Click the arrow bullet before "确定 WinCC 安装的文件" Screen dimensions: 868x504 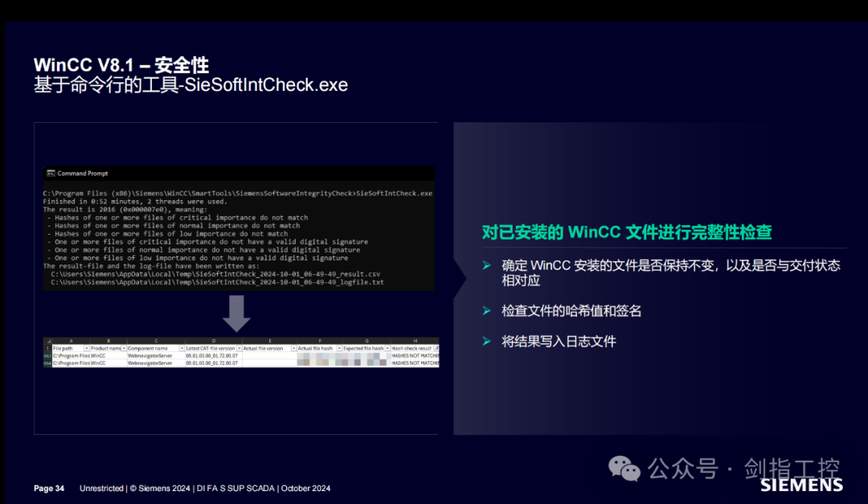coord(486,266)
